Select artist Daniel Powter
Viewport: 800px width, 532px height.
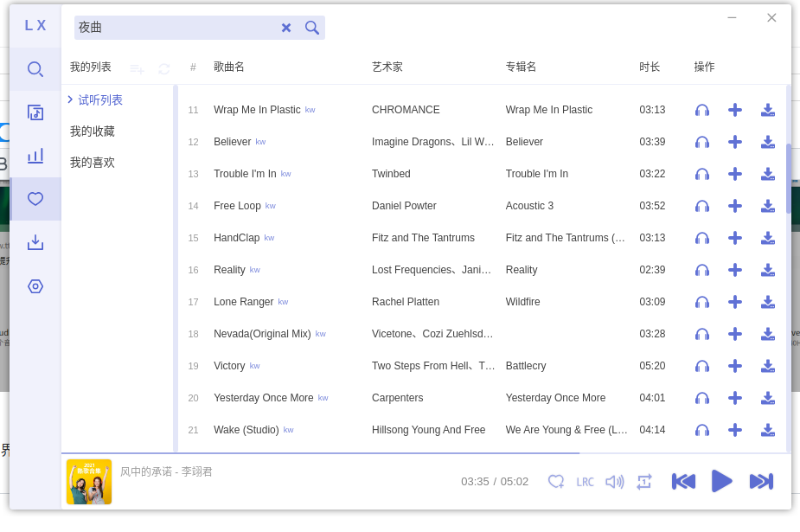pos(404,206)
